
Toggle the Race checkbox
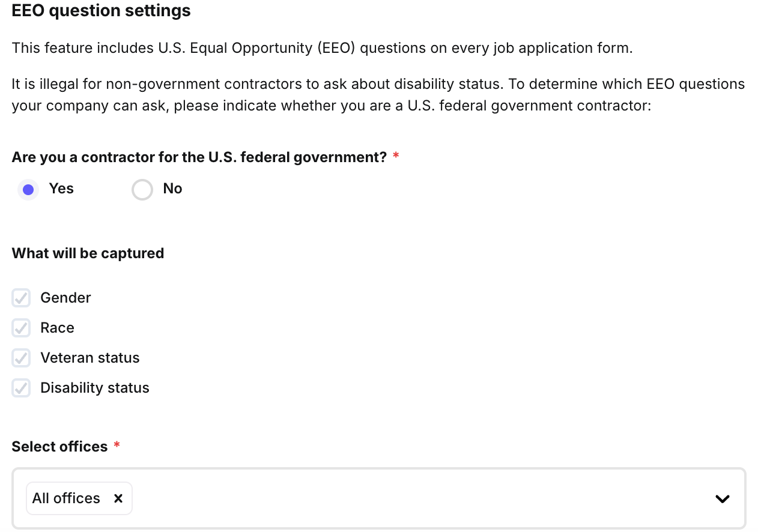21,328
